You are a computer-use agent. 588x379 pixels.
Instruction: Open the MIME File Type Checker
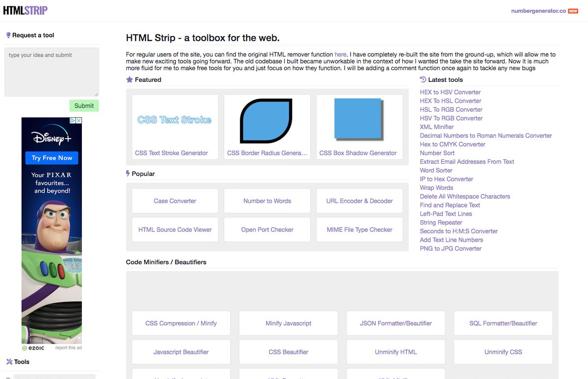[359, 229]
